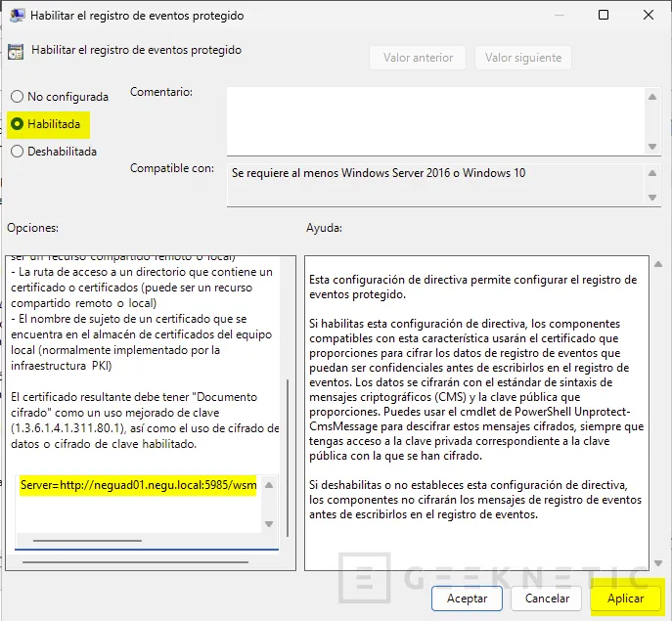Click the Opciones vertical scrollbar thumb

(x=288, y=458)
